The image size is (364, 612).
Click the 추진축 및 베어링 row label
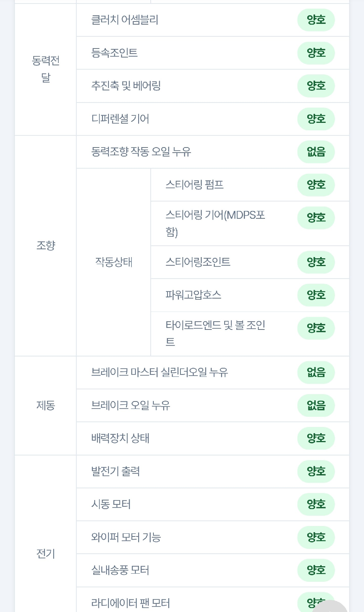[126, 86]
